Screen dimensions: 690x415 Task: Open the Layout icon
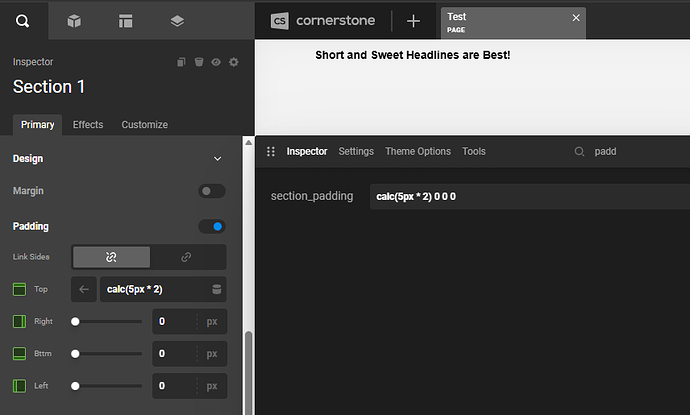pos(125,21)
